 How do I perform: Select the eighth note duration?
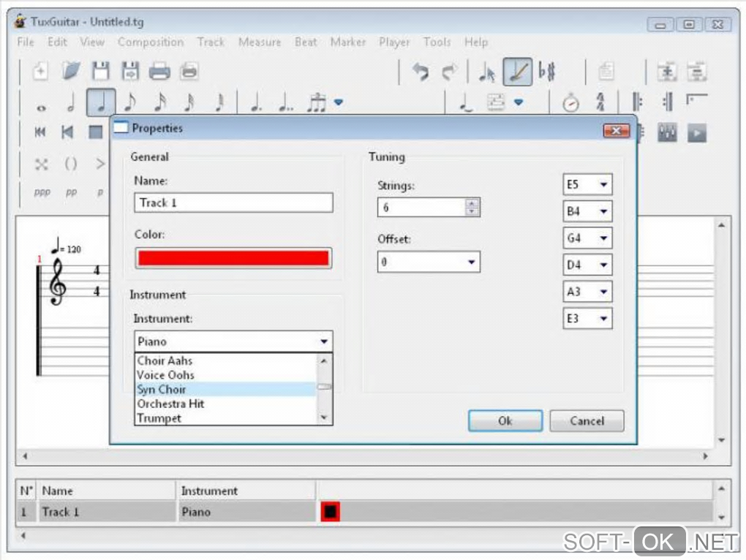[130, 102]
